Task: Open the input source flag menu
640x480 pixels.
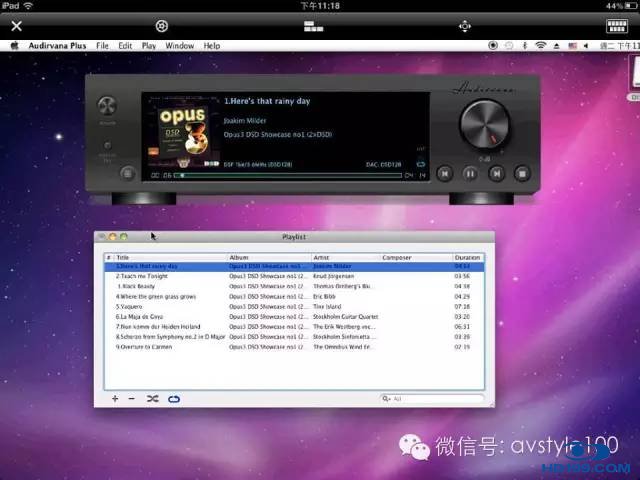Action: (x=572, y=46)
